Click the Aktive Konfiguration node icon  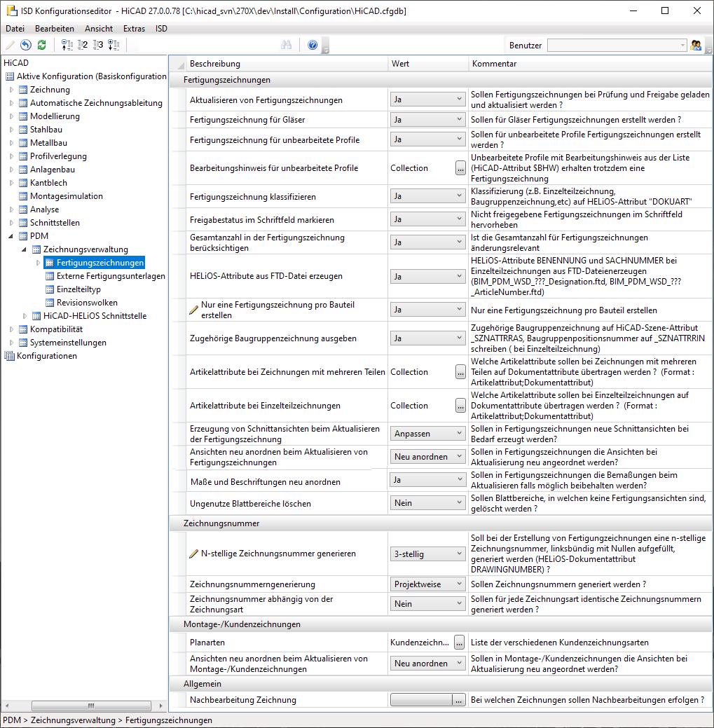[x=10, y=76]
